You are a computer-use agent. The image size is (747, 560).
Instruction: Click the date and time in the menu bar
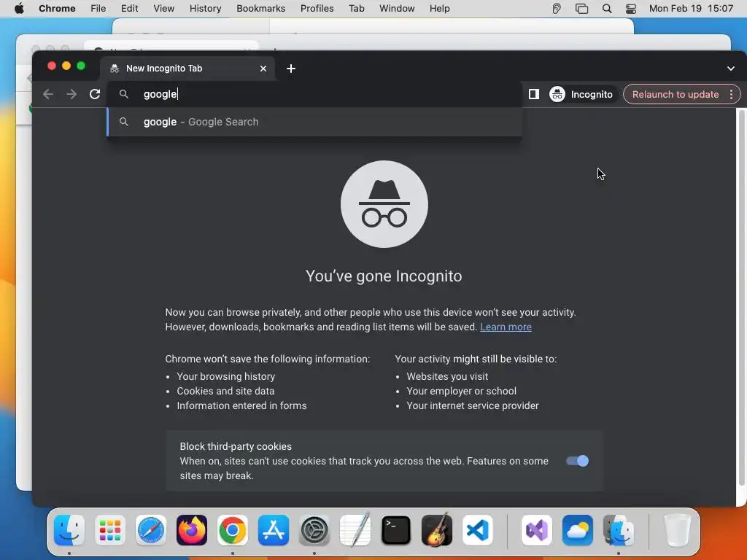[x=691, y=9]
